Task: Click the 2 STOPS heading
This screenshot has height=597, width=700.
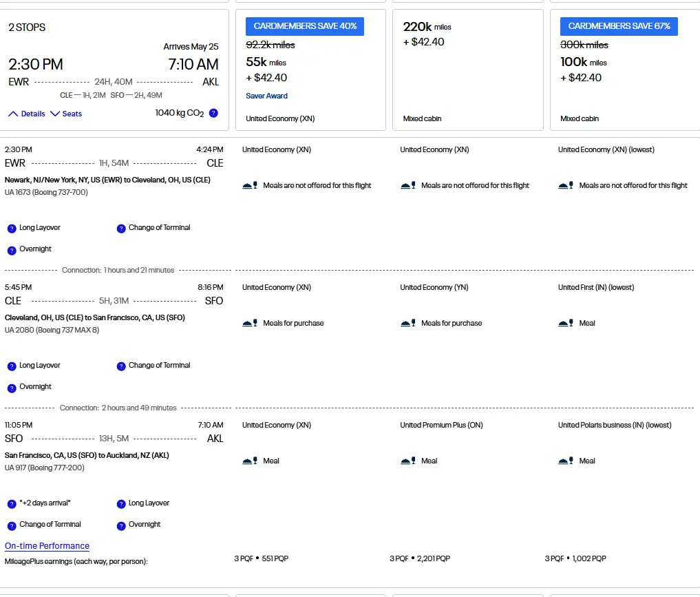Action: 27,28
